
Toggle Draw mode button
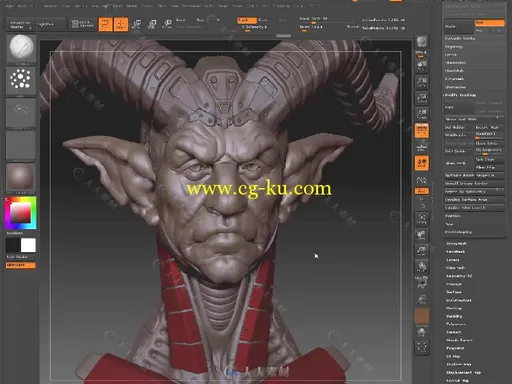(121, 24)
